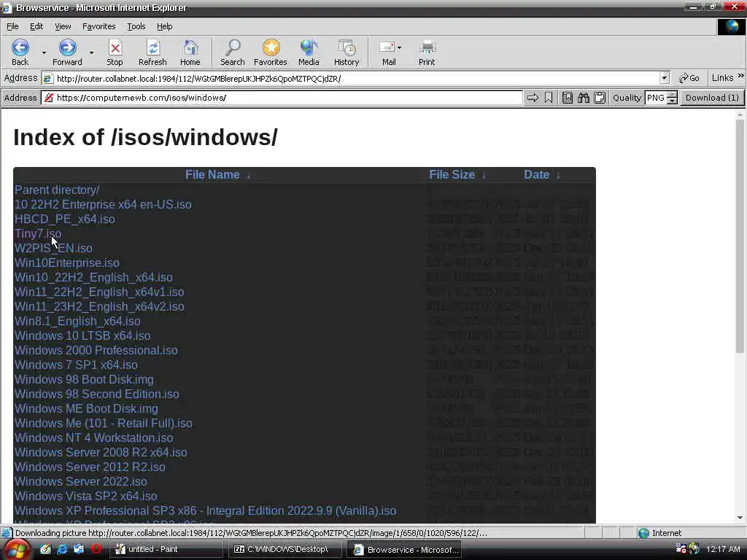
Task: Step the Quality PNG spinner down
Action: point(672,101)
